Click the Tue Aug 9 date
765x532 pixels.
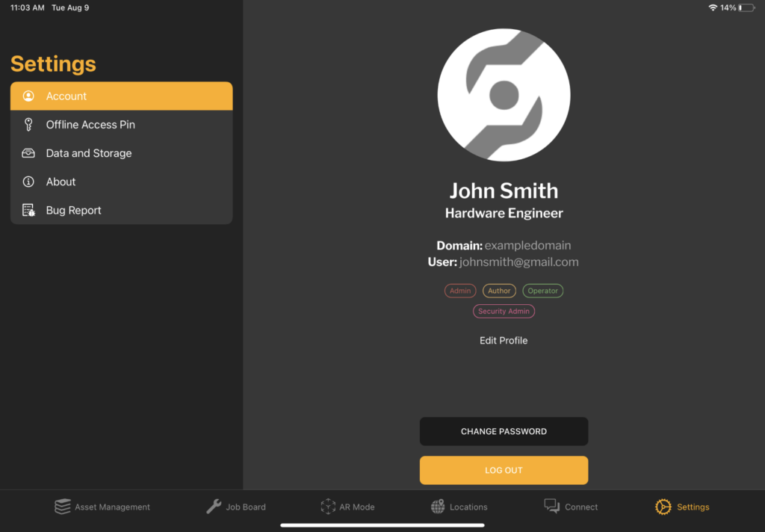point(70,7)
